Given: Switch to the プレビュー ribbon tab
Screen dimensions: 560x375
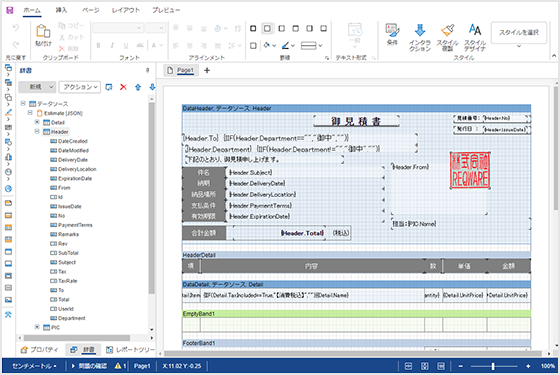Looking at the screenshot, I should tap(166, 10).
